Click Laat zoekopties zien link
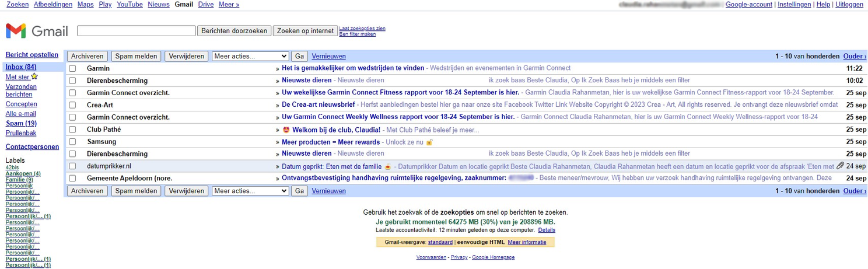The width and height of the screenshot is (868, 269). point(362,29)
